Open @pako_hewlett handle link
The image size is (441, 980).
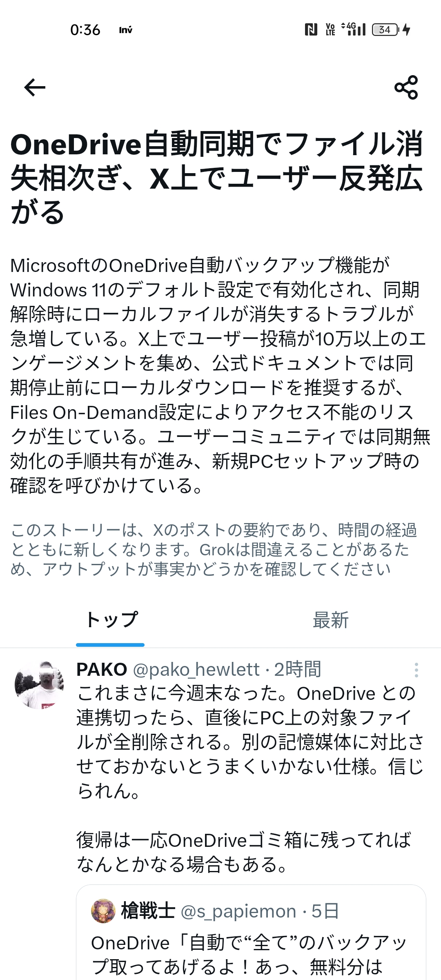tap(196, 670)
